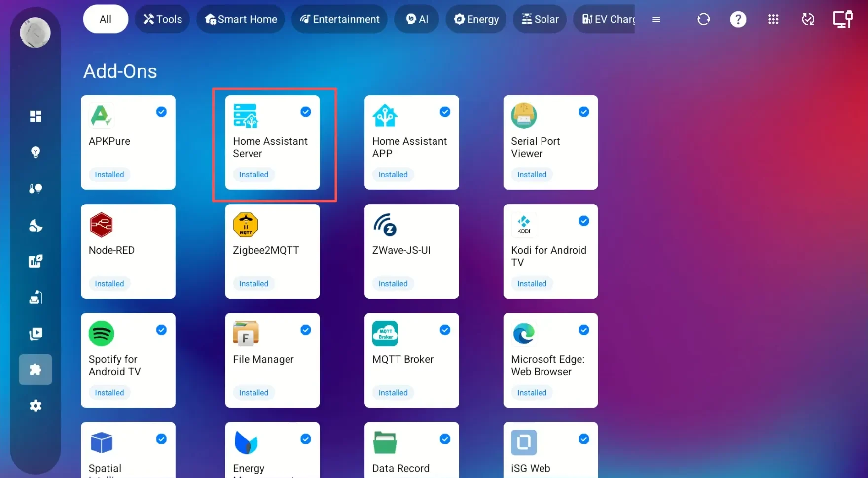Select the Smart Home category tab

pos(241,19)
